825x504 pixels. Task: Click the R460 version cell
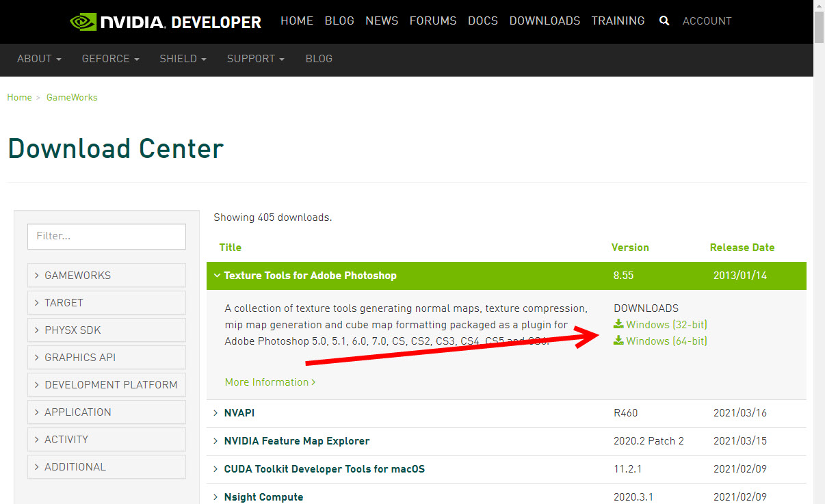click(626, 413)
